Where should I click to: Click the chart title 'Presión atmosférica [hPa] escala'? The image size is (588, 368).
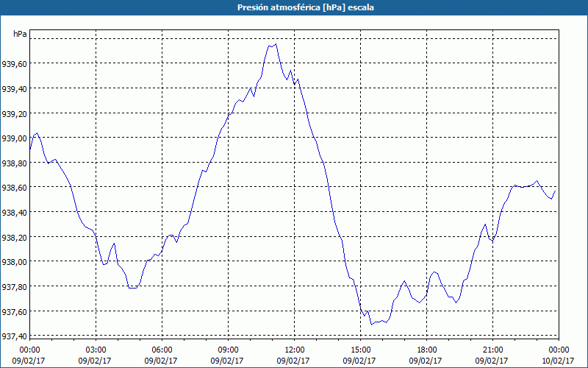[305, 7]
